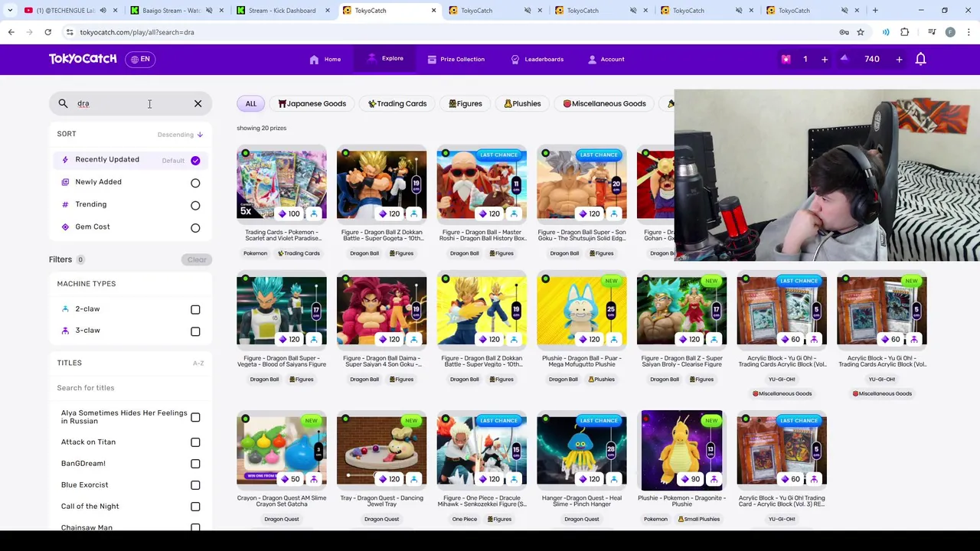The image size is (980, 551).
Task: Open Dragonite plushie prize
Action: pos(682,450)
